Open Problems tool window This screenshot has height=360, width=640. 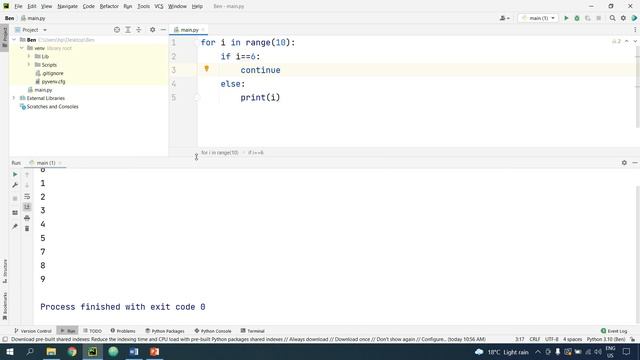click(123, 331)
